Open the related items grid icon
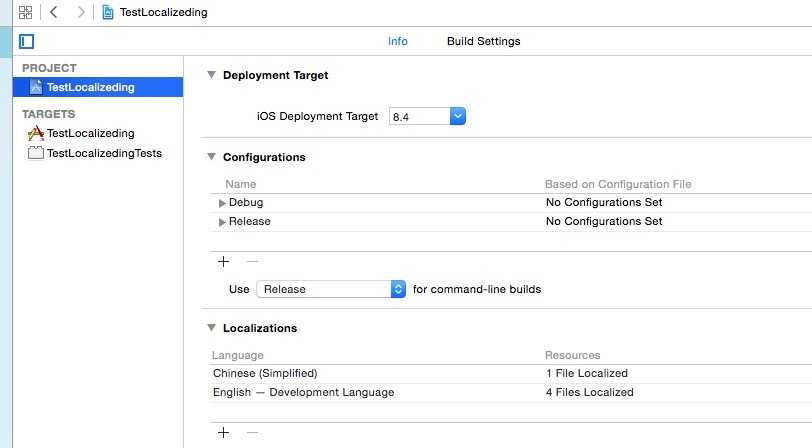 25,12
